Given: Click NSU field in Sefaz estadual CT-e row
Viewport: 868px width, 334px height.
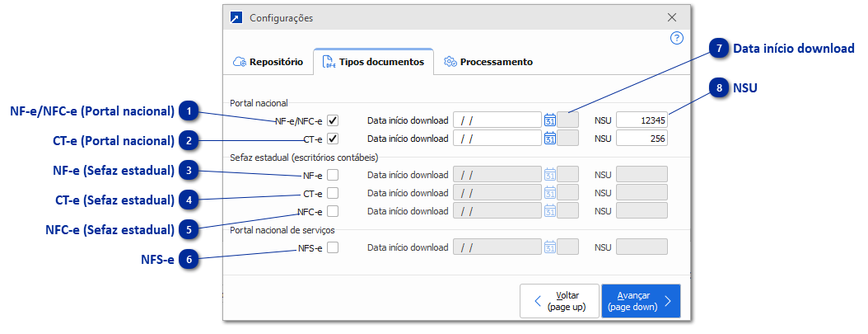Looking at the screenshot, I should coord(642,193).
